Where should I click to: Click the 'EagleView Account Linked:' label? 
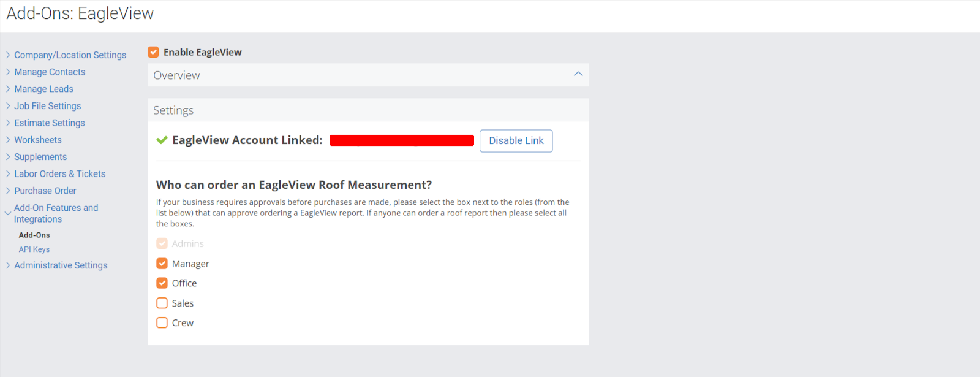247,140
